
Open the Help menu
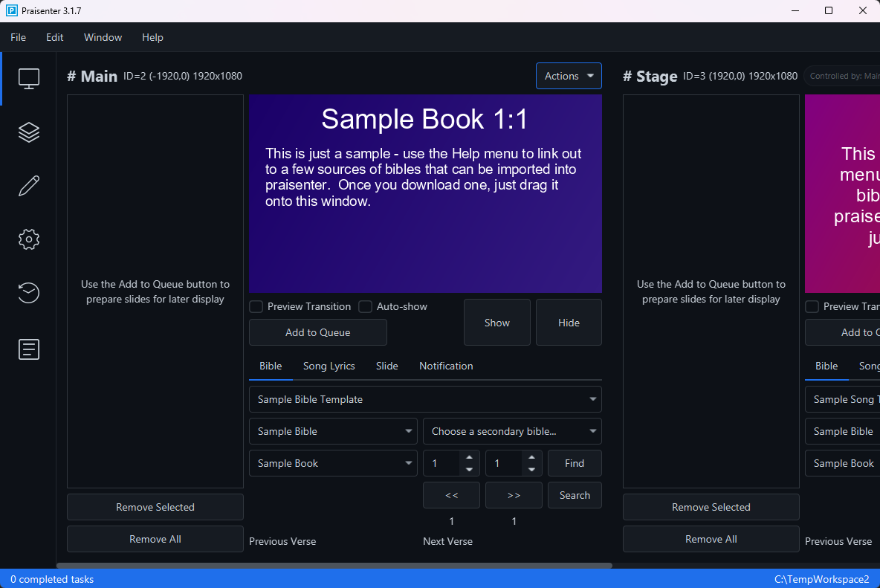tap(152, 37)
